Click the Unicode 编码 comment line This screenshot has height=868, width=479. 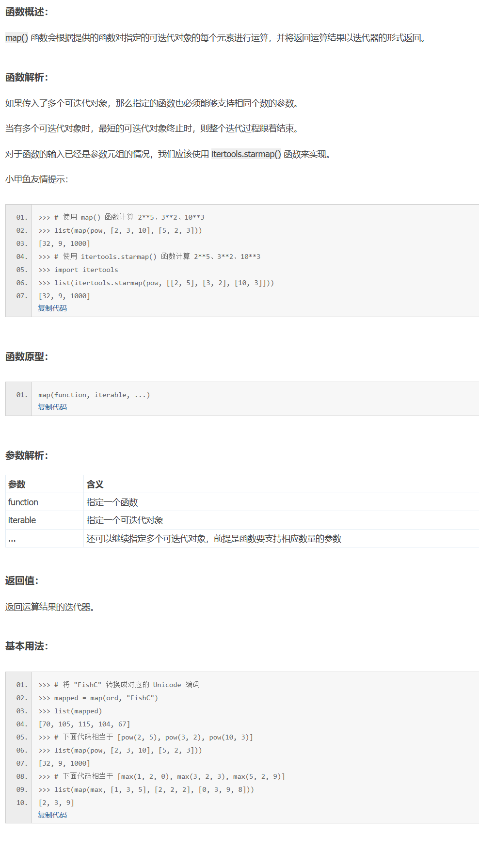(119, 685)
